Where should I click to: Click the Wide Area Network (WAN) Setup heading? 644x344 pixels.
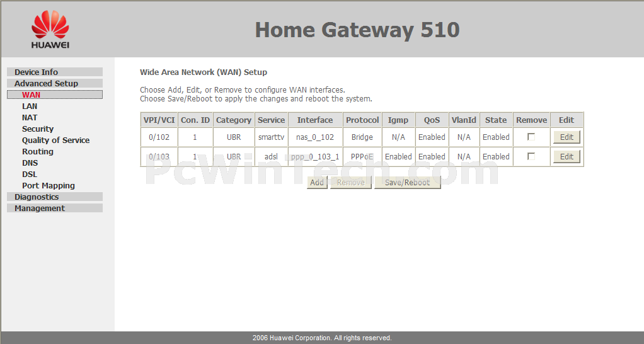pos(204,72)
